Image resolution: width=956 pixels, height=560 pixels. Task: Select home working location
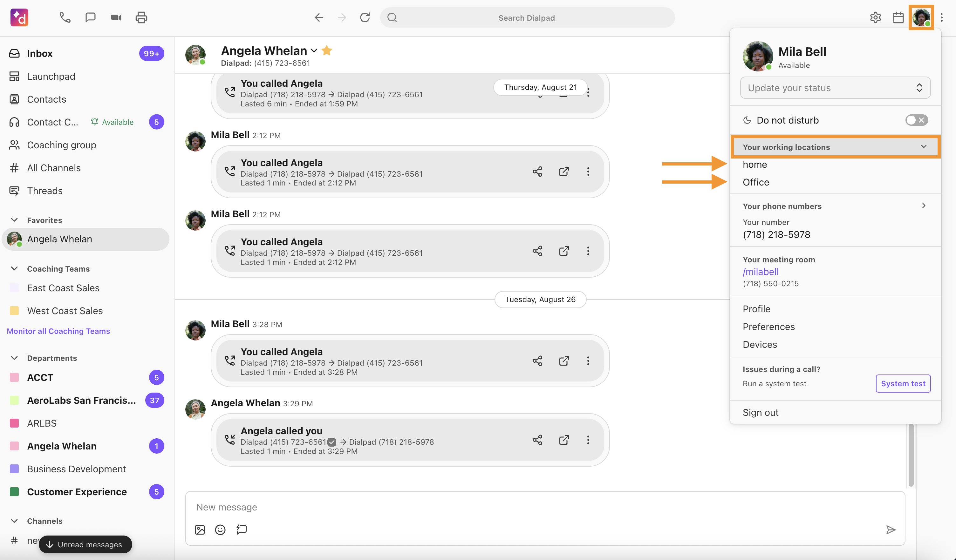[x=755, y=165]
